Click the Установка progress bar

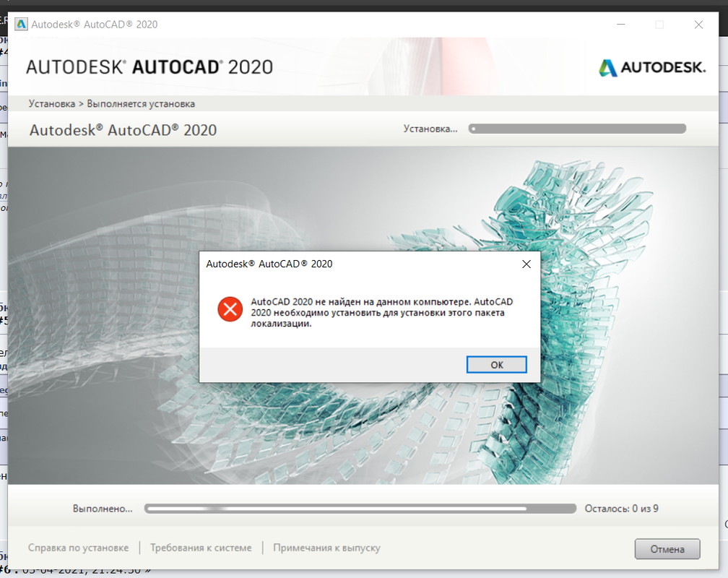[577, 129]
